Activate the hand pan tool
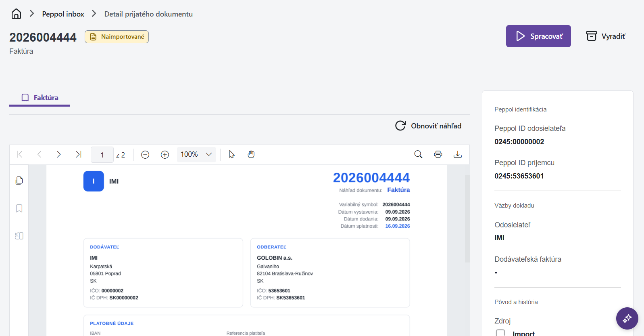The height and width of the screenshot is (336, 644). pyautogui.click(x=251, y=154)
